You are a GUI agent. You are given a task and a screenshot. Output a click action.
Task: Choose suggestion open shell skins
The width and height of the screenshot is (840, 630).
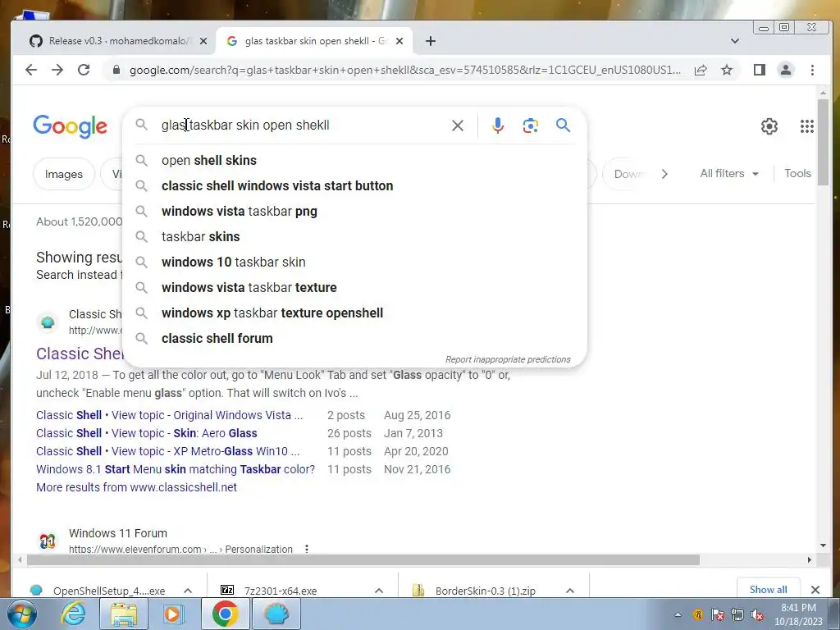[354, 160]
